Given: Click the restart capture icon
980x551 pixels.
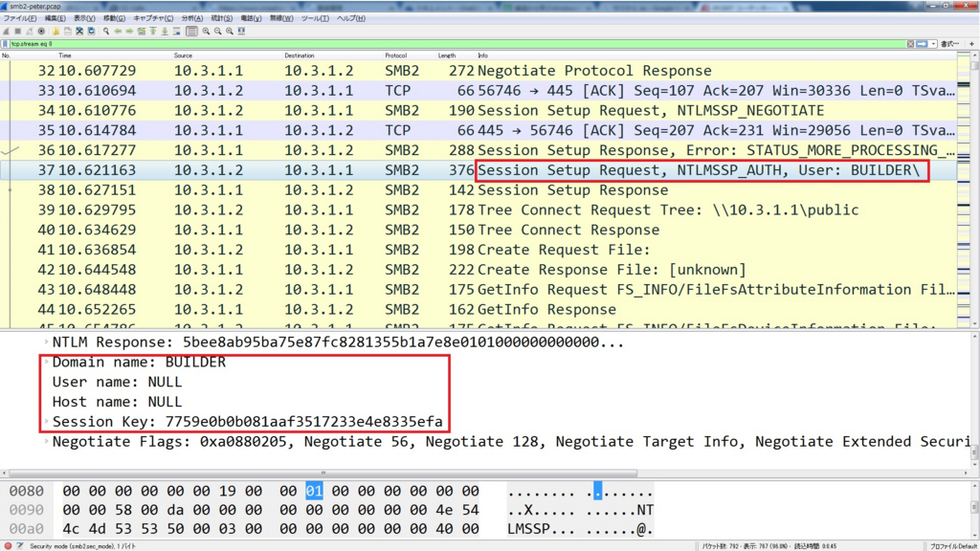Looking at the screenshot, I should [x=30, y=32].
